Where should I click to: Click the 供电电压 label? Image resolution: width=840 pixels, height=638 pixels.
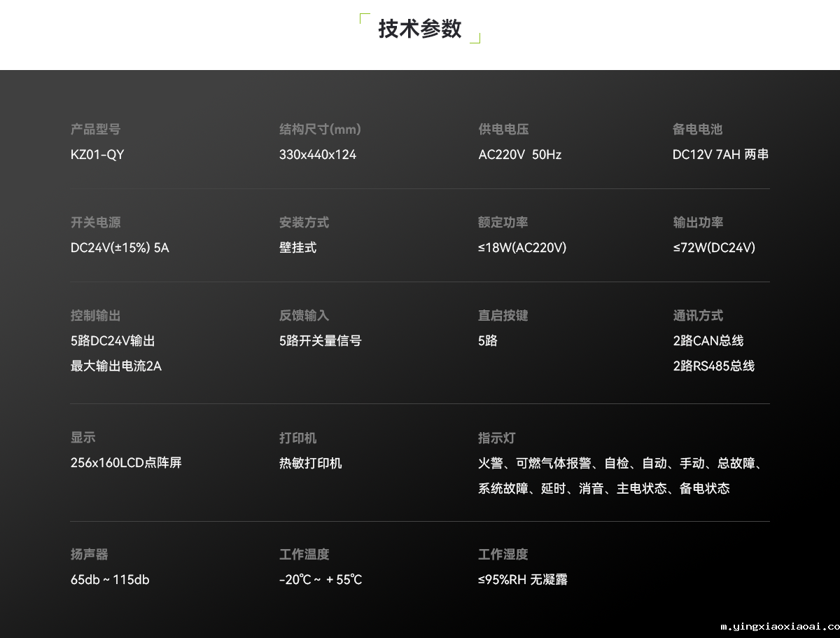tap(503, 130)
